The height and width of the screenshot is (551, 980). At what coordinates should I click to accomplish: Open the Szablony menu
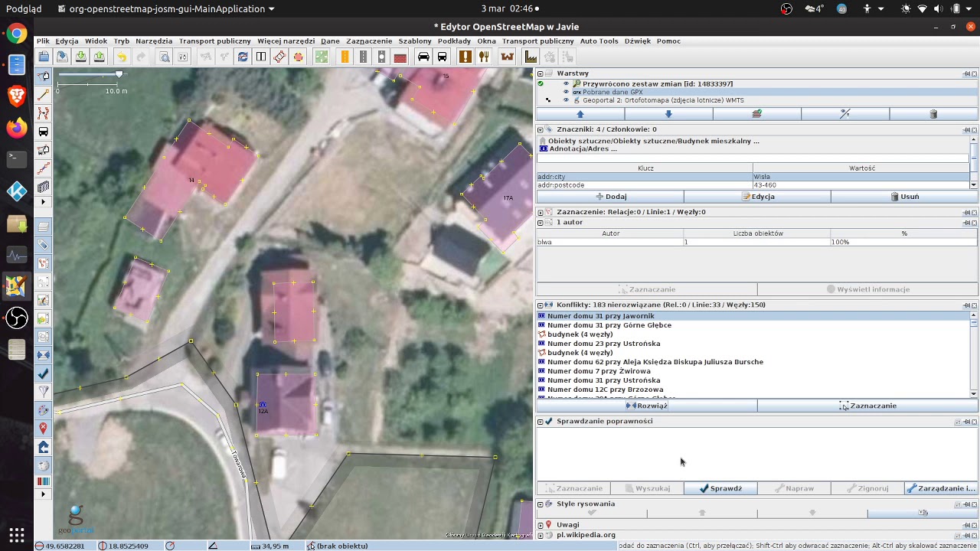415,41
